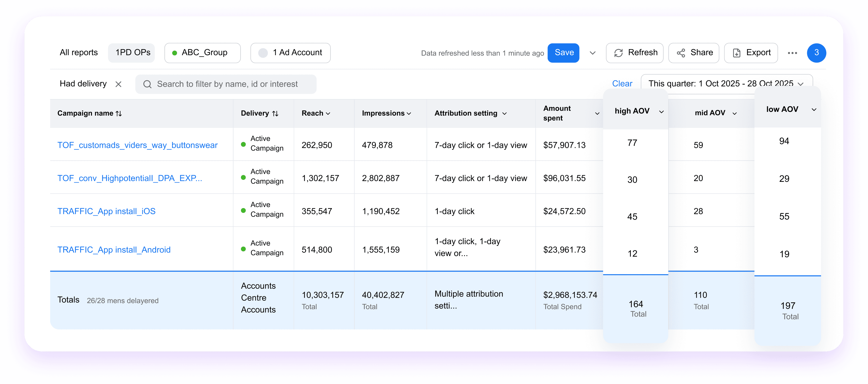Sort by Delivery column arrows
The width and height of the screenshot is (868, 384).
[275, 113]
